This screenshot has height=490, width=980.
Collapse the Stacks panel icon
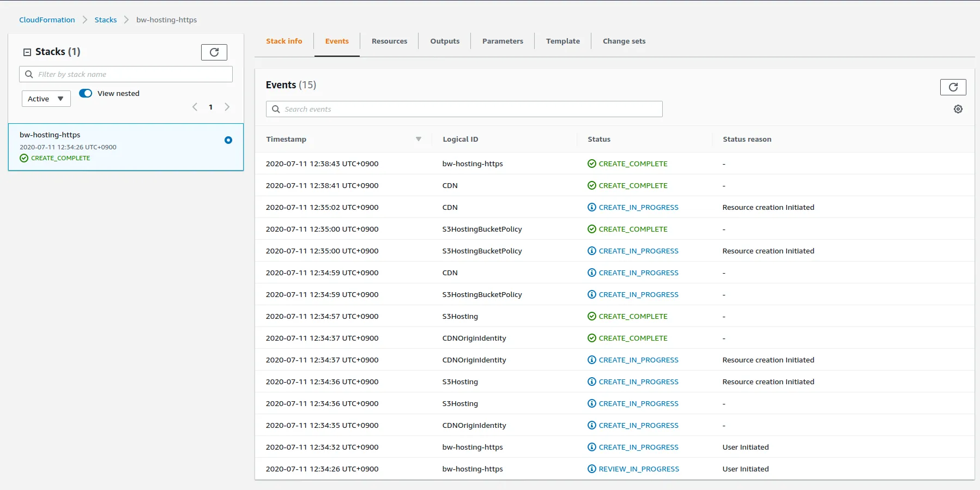point(27,52)
